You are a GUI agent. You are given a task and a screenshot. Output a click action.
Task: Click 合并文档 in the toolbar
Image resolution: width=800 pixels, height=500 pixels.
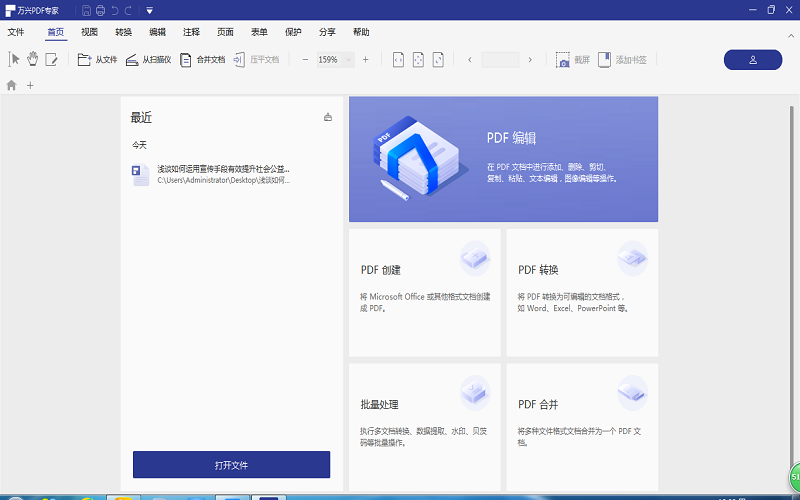pos(202,60)
